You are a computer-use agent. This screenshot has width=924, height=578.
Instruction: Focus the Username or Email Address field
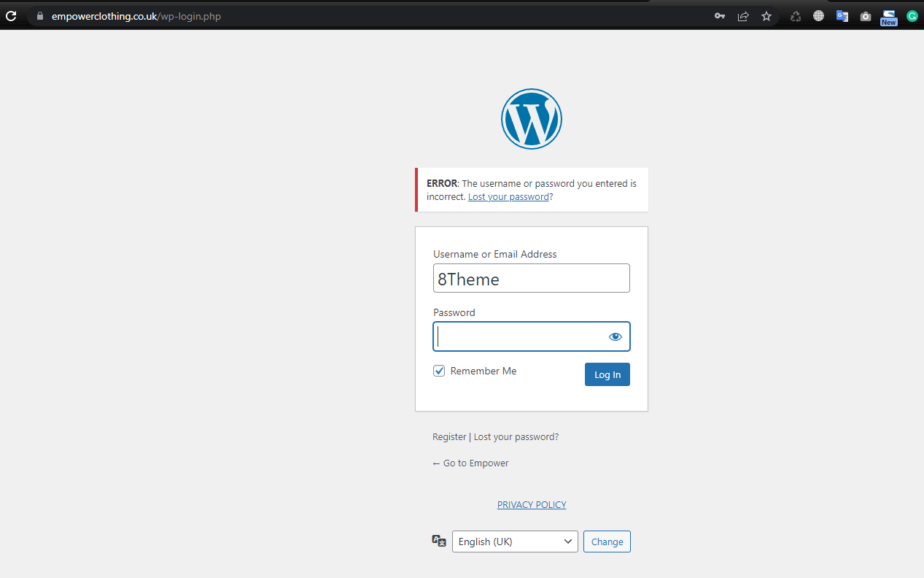pyautogui.click(x=532, y=278)
